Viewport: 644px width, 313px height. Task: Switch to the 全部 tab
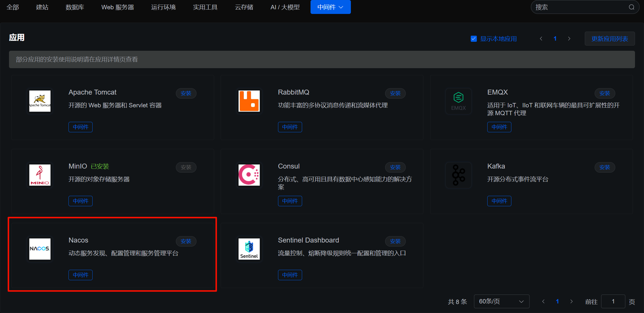[13, 7]
